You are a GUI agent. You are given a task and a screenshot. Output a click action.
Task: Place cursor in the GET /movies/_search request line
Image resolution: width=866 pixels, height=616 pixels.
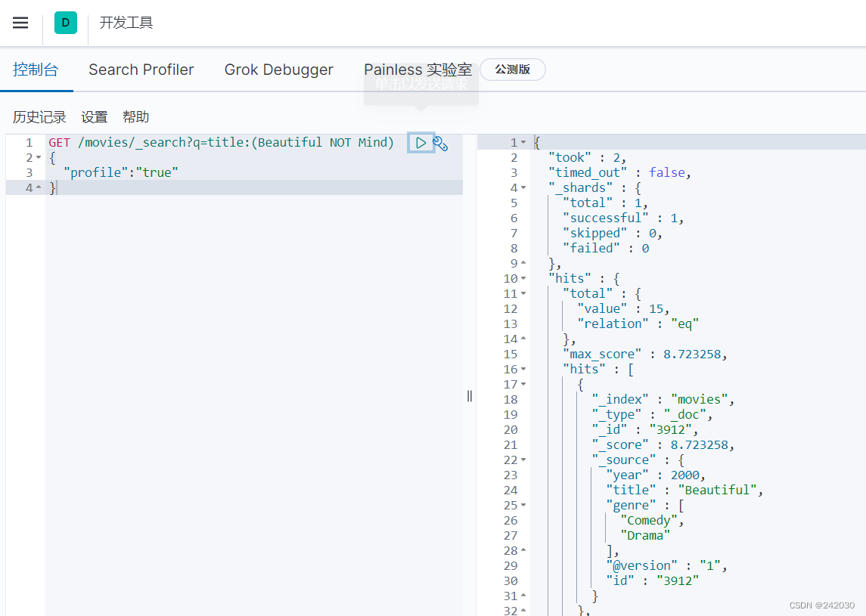pyautogui.click(x=221, y=142)
